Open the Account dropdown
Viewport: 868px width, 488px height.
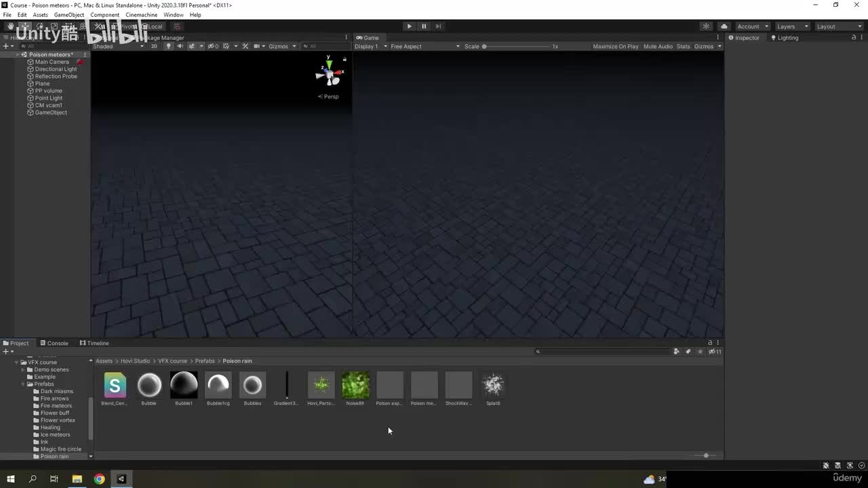(753, 26)
